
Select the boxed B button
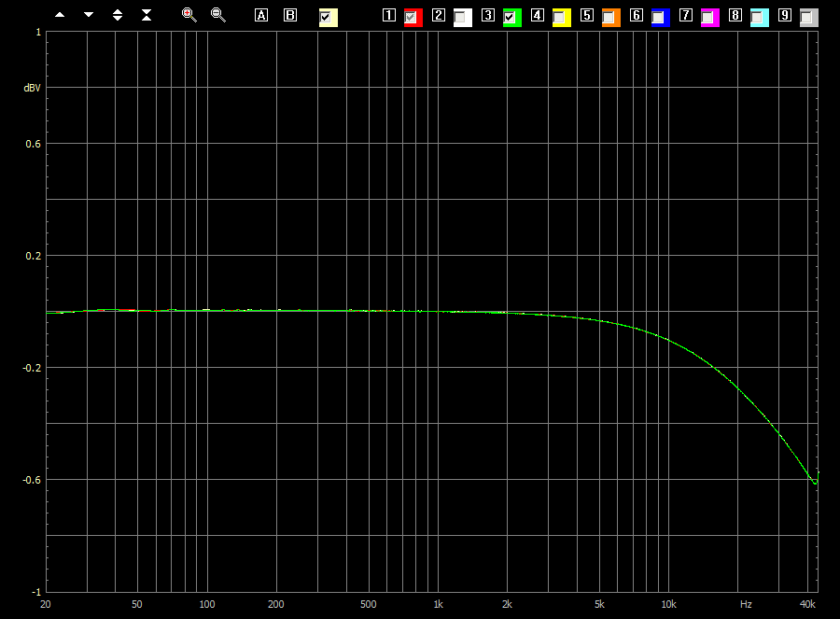(x=290, y=15)
